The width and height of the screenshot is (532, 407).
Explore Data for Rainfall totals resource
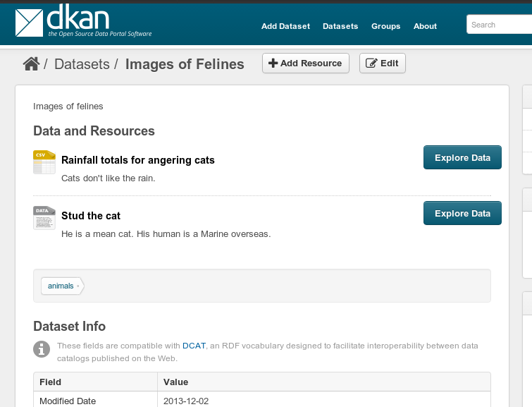[462, 158]
